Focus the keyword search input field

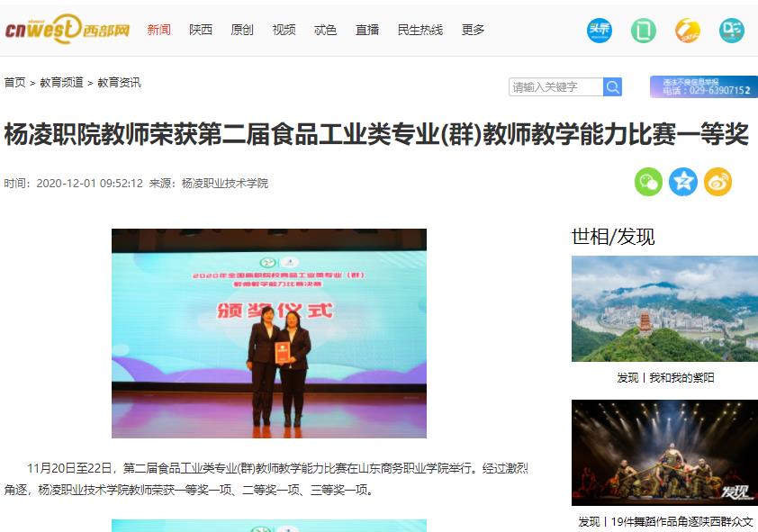pyautogui.click(x=556, y=87)
